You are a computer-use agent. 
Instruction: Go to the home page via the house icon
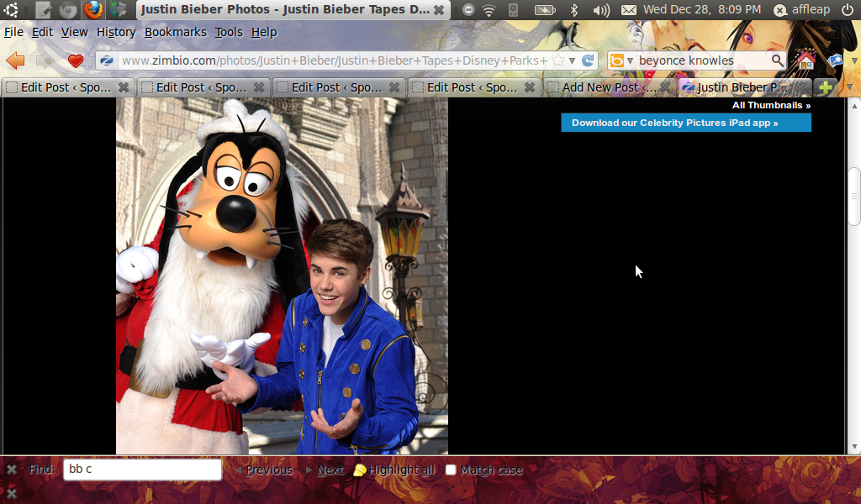point(806,60)
